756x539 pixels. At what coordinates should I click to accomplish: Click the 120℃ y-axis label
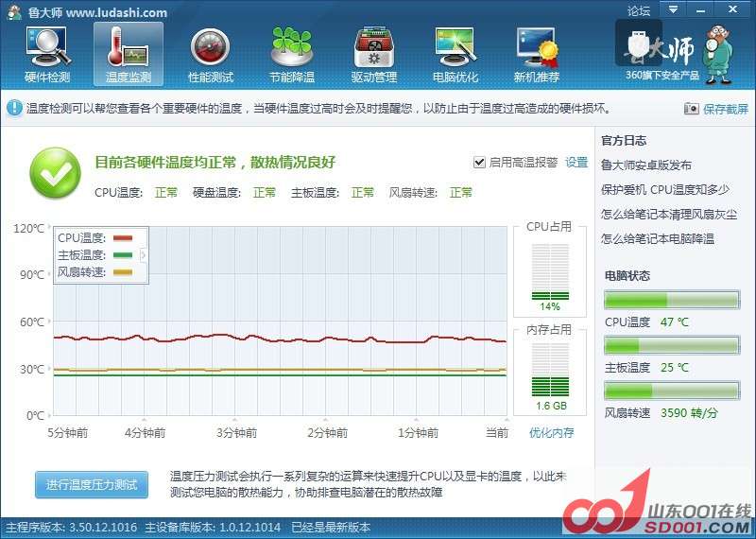28,228
